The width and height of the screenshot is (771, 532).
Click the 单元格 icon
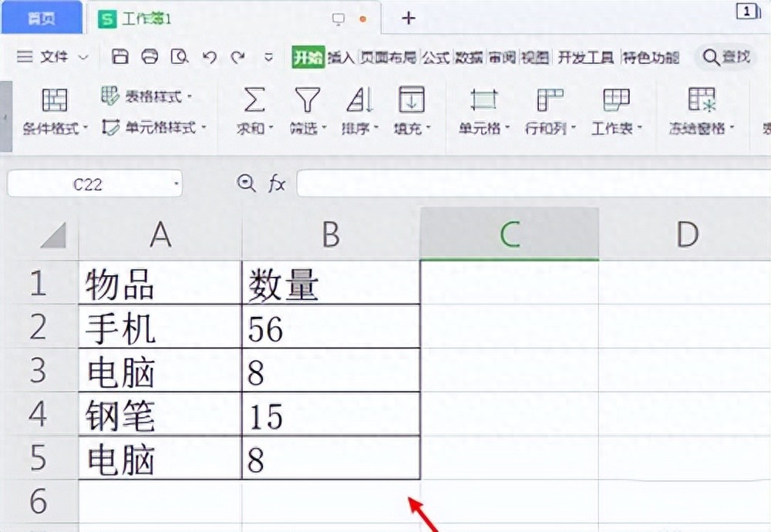(x=484, y=99)
